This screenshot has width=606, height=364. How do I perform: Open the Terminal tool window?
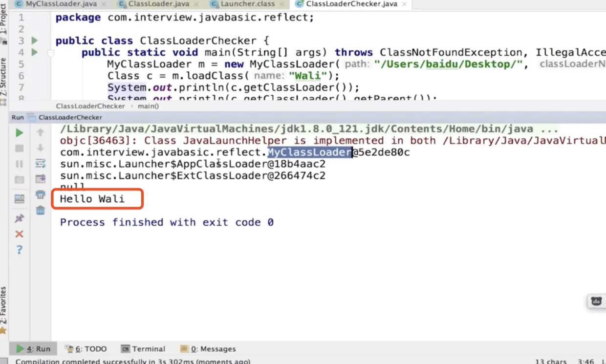143,349
